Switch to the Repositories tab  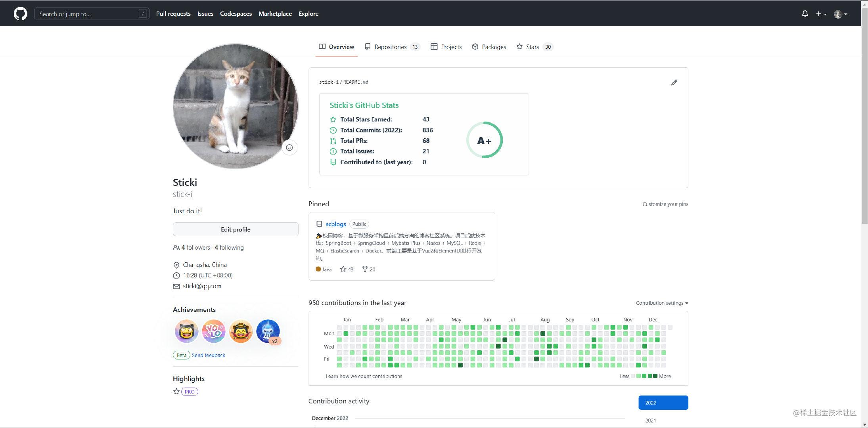[390, 47]
